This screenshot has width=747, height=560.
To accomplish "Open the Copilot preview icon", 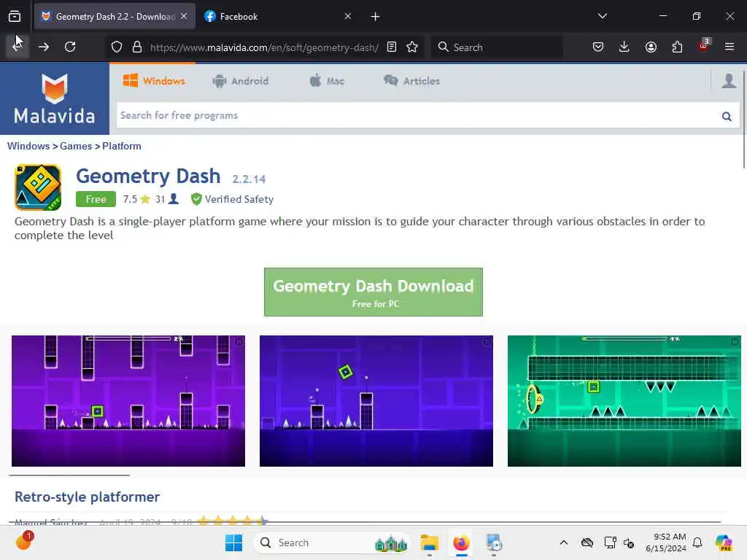I will (724, 542).
